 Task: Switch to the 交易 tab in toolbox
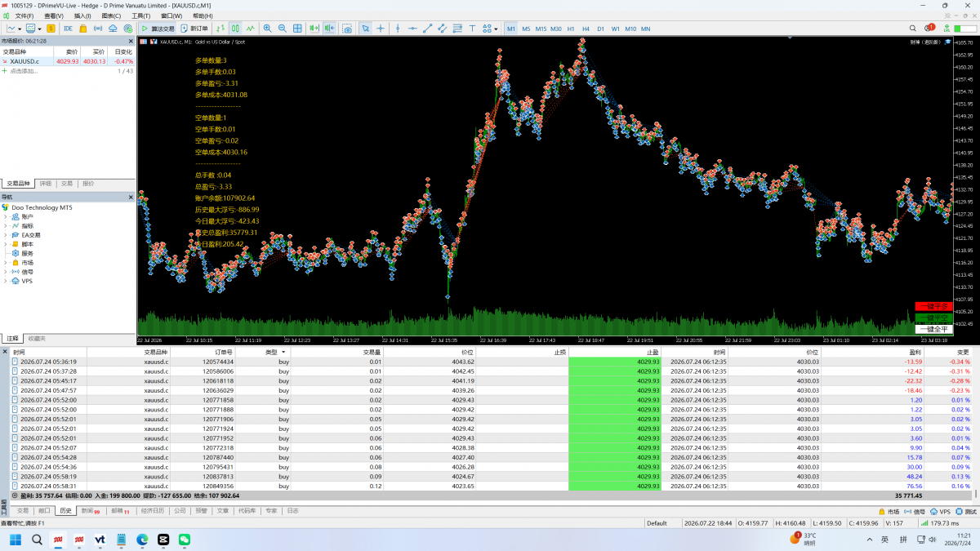point(22,511)
